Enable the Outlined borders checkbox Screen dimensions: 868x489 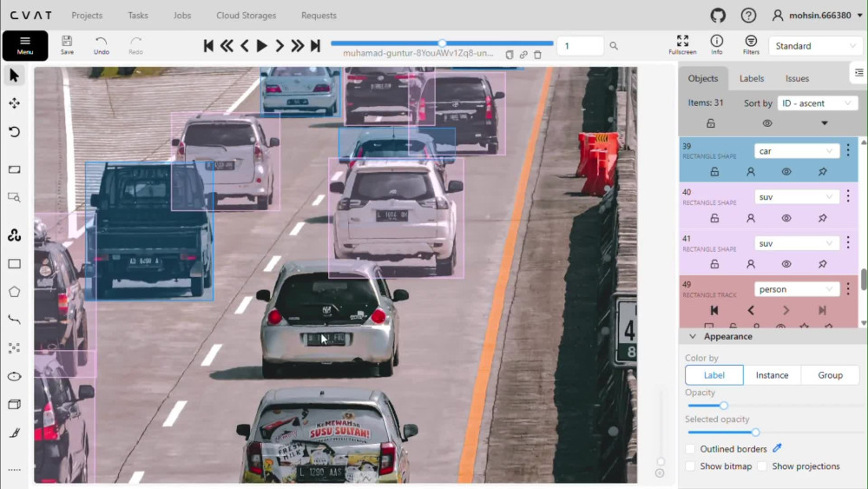point(690,449)
